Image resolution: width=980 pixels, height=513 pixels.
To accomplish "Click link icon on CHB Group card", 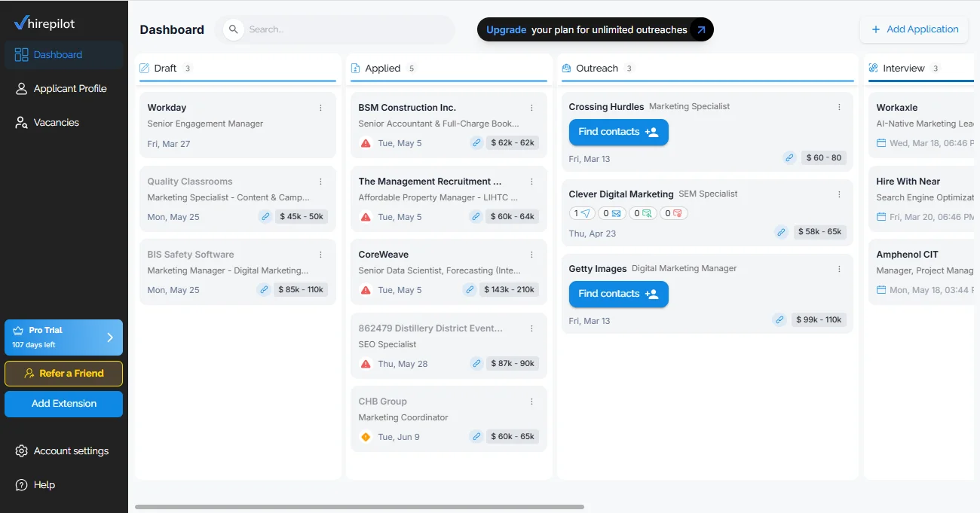I will [x=476, y=437].
